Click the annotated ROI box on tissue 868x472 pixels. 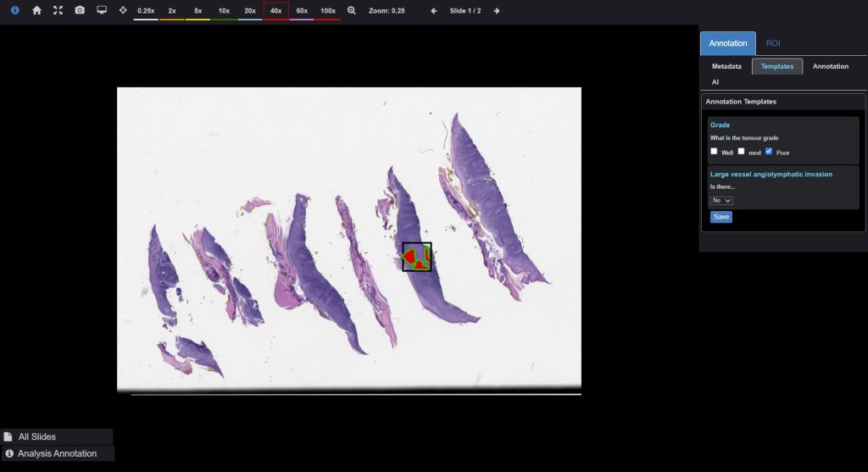417,257
